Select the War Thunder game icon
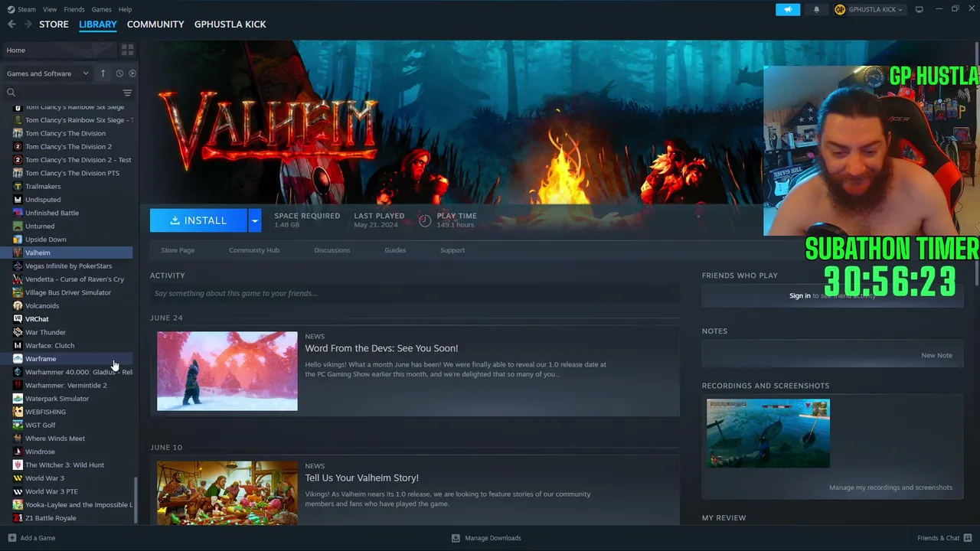 point(18,332)
